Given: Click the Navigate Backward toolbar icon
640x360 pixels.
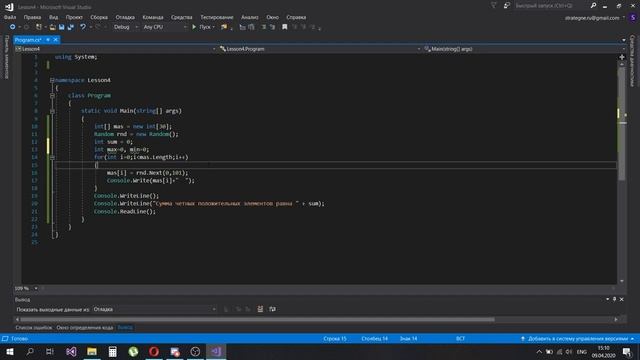Looking at the screenshot, I should (12, 27).
